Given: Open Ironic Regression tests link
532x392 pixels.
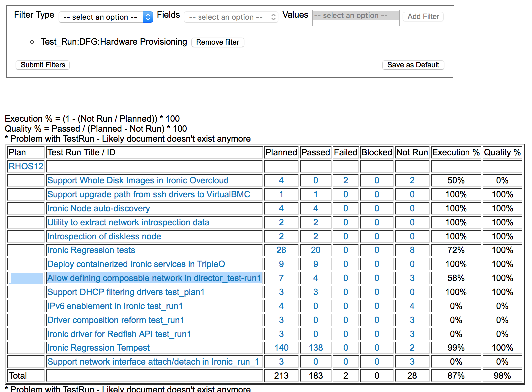Looking at the screenshot, I should (x=91, y=250).
